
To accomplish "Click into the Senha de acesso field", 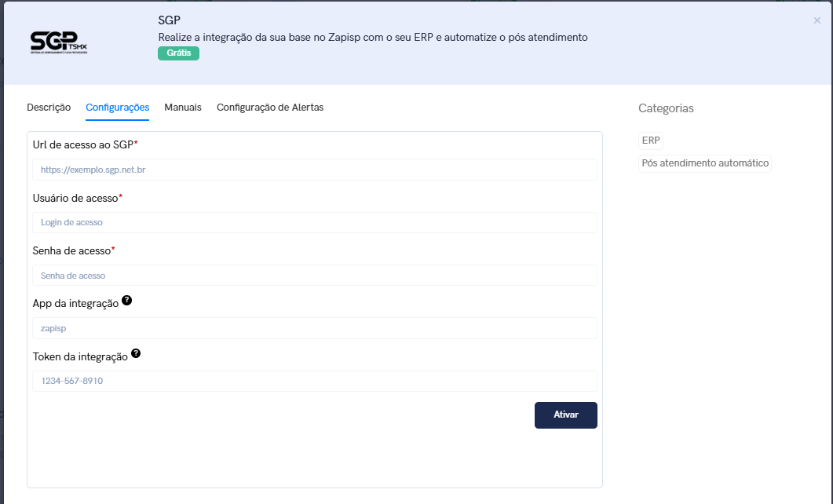I will click(x=314, y=276).
